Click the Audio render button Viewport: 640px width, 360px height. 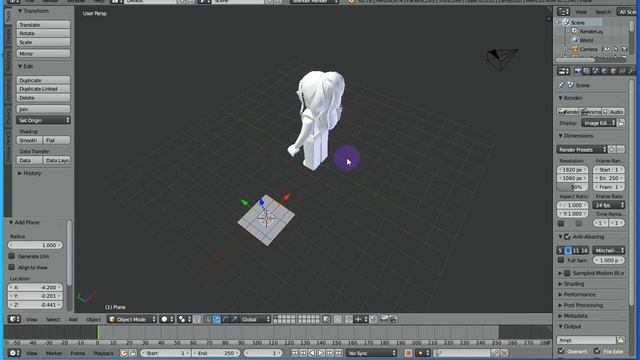point(613,111)
